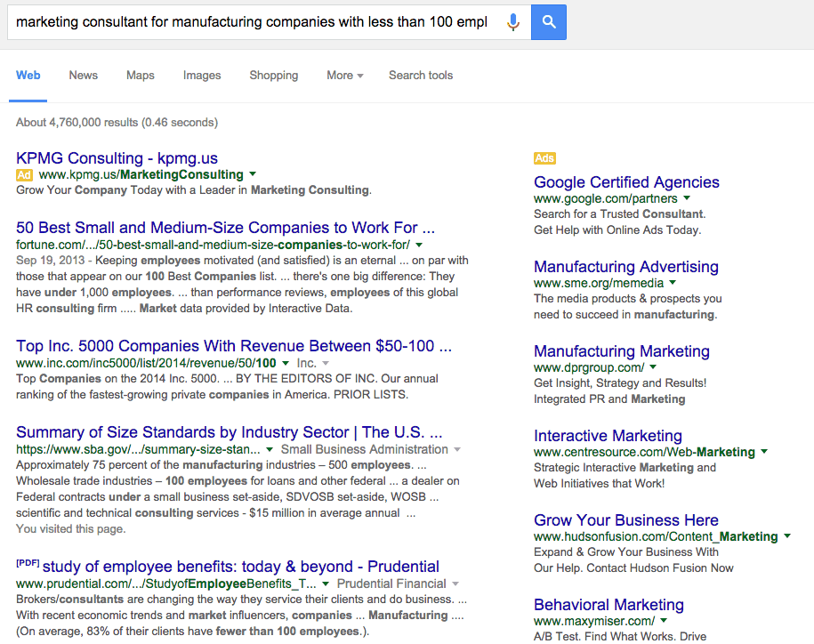Expand arrow next to hudsonfusion.com URL

point(787,535)
